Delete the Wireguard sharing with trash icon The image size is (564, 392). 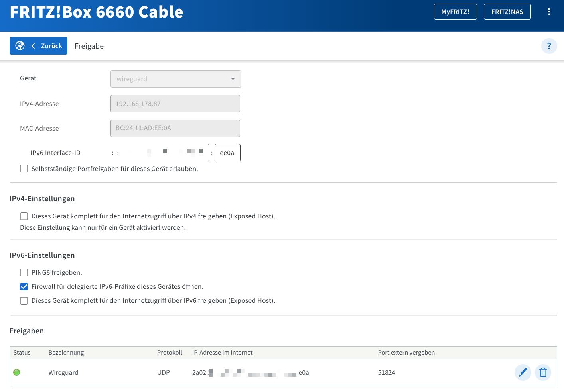(543, 372)
